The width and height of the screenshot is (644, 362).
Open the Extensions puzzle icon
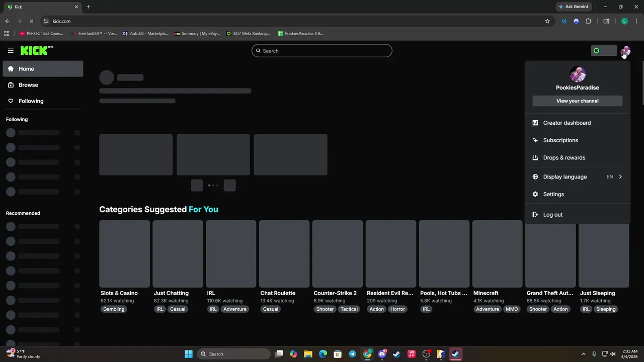[588, 21]
